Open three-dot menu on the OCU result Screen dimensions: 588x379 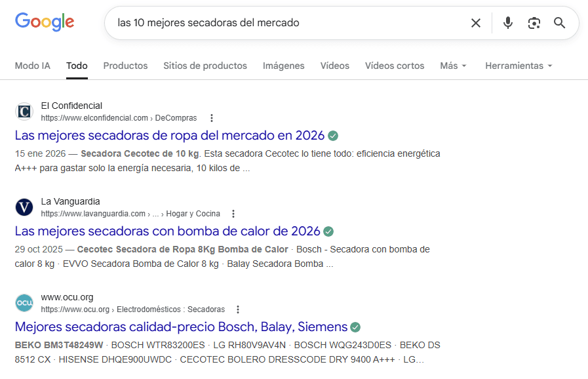click(x=237, y=309)
